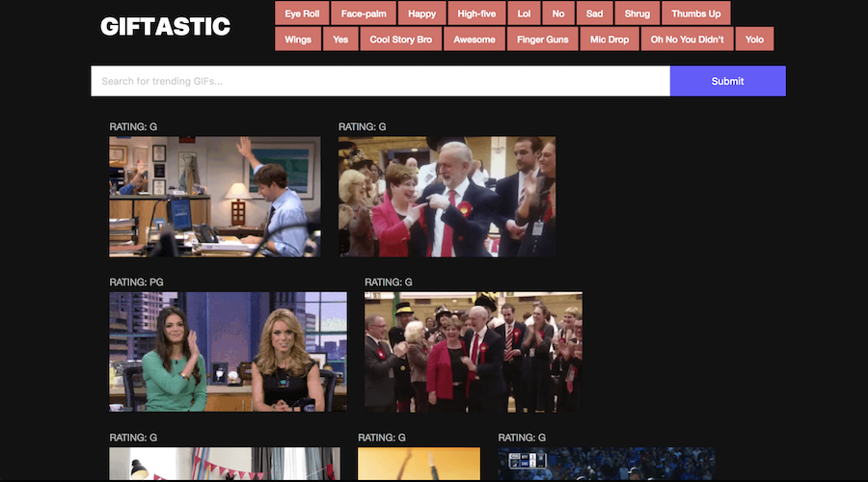Viewport: 868px width, 482px height.
Task: Click the Lol tag button
Action: pyautogui.click(x=525, y=13)
